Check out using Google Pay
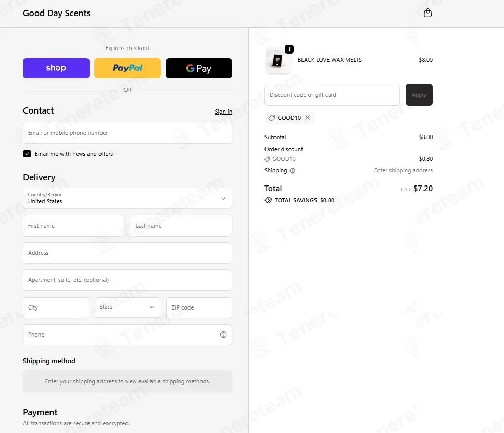This screenshot has height=433, width=504. (x=199, y=68)
